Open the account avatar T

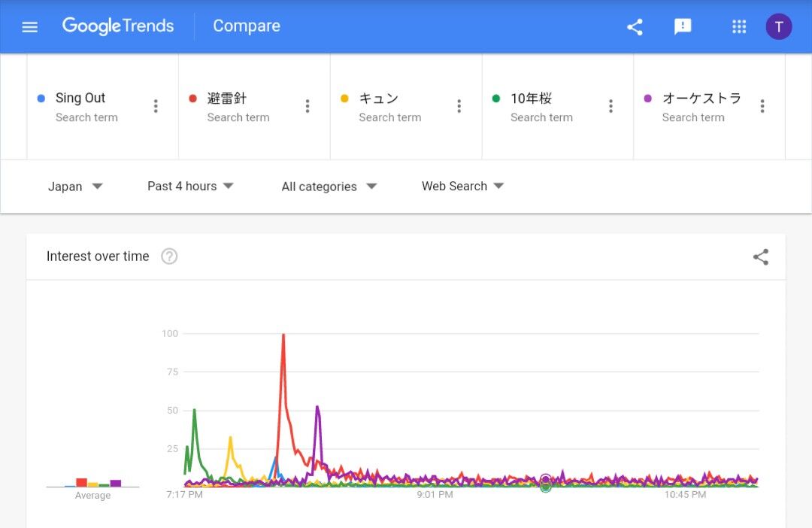(x=778, y=27)
